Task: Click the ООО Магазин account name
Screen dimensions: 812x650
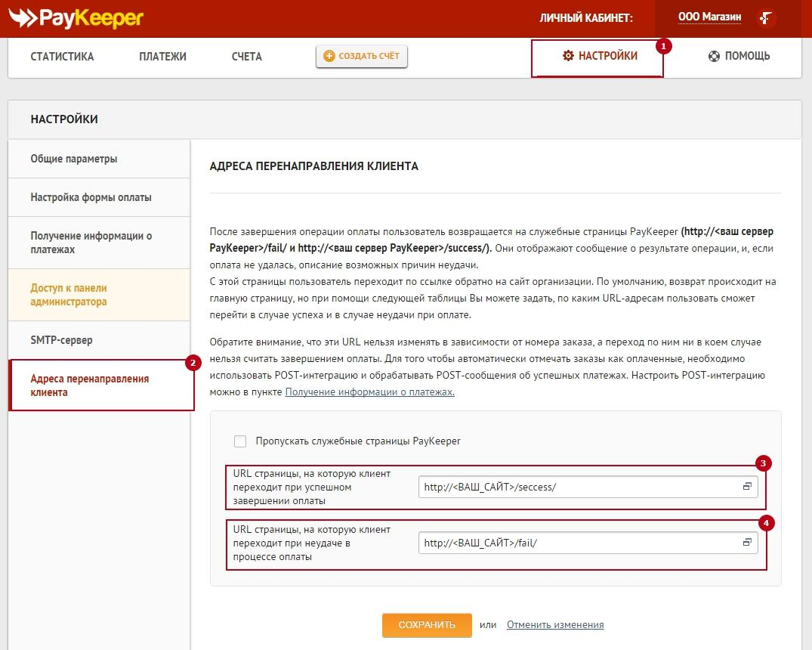Action: [709, 17]
